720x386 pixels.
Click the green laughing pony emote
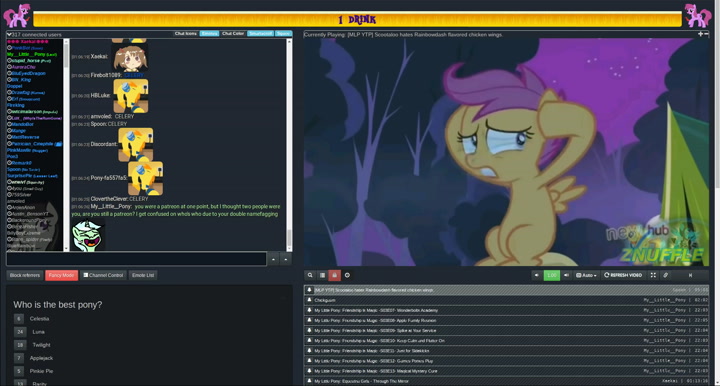88,235
